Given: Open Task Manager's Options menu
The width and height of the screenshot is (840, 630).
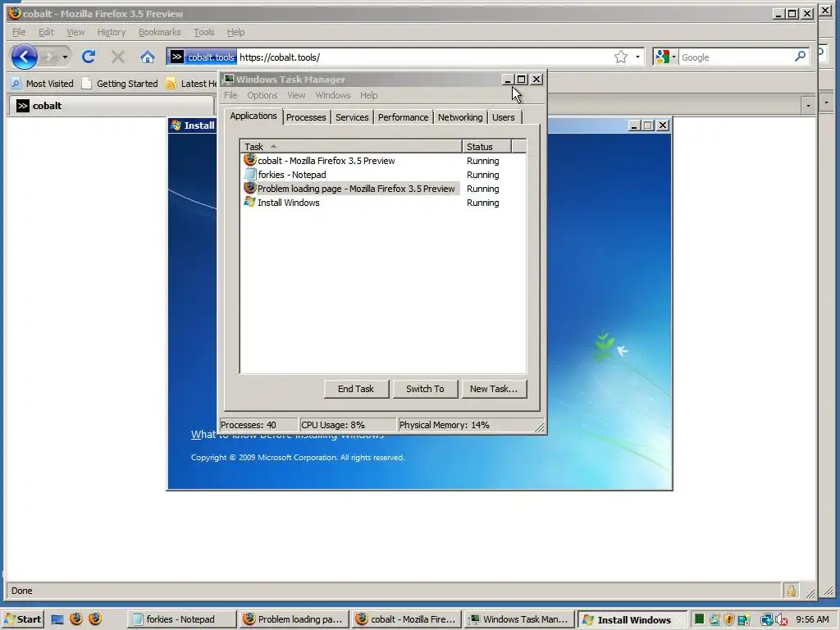Looking at the screenshot, I should [x=262, y=95].
